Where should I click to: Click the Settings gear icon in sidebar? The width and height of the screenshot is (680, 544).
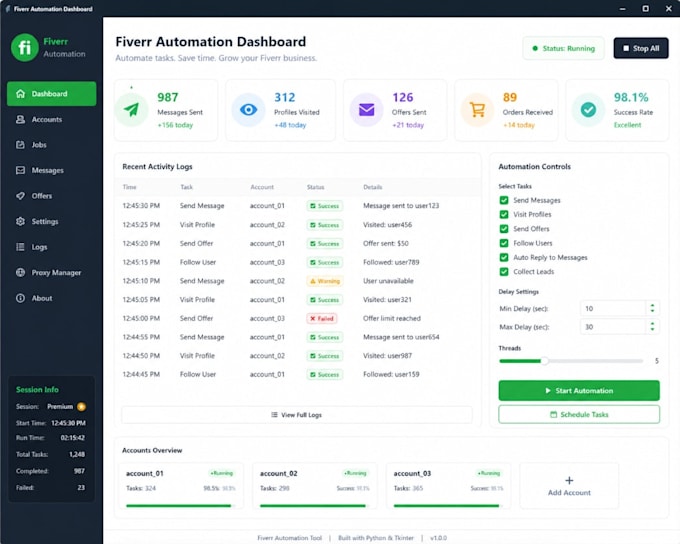click(20, 221)
